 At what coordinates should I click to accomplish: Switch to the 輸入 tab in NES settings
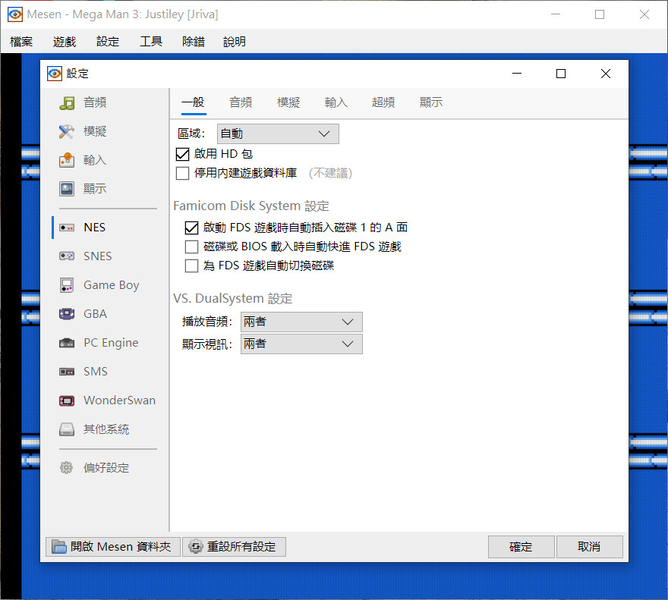tap(336, 103)
